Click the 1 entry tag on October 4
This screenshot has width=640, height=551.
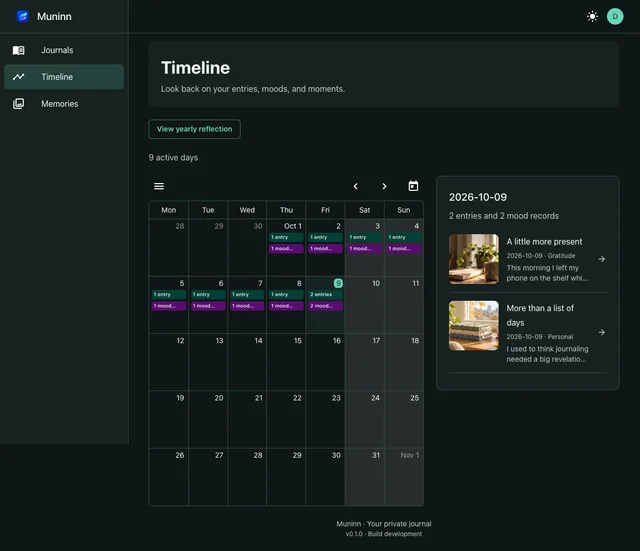pos(404,237)
